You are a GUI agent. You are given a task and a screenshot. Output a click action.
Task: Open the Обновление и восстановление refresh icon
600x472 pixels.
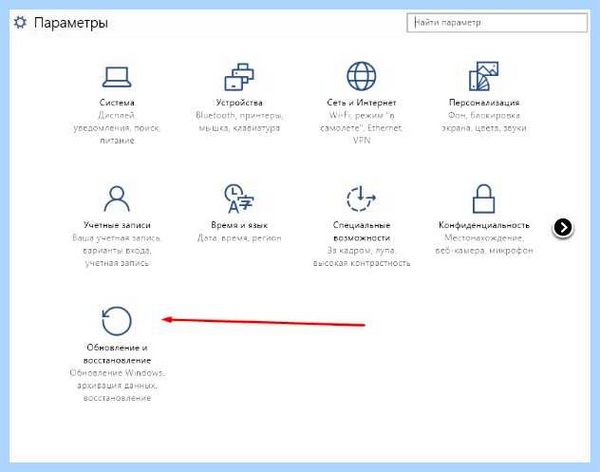coord(117,321)
